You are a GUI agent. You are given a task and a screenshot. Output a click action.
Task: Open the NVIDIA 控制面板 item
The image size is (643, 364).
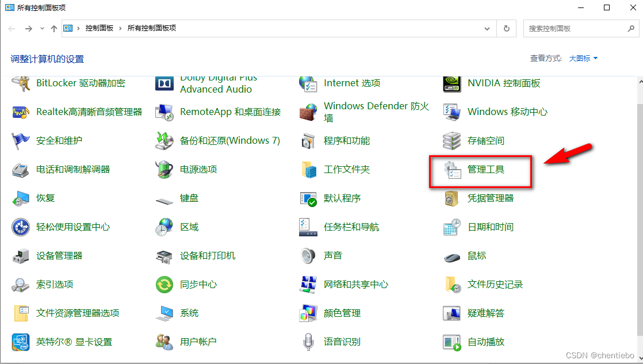[503, 83]
